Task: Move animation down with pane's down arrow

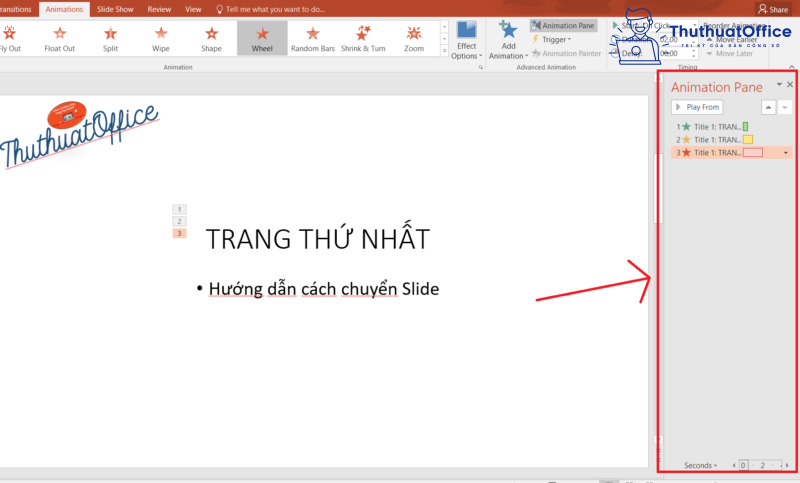Action: point(785,107)
